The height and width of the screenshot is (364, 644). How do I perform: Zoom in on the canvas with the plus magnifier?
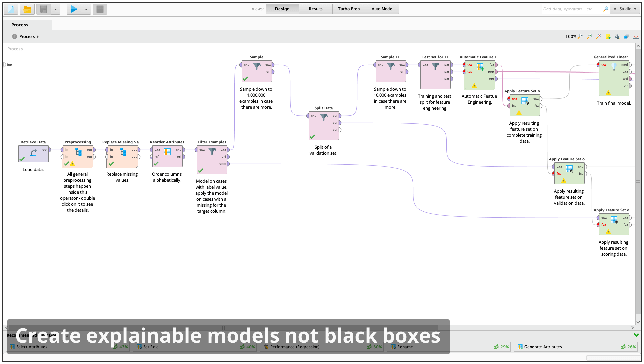point(589,36)
